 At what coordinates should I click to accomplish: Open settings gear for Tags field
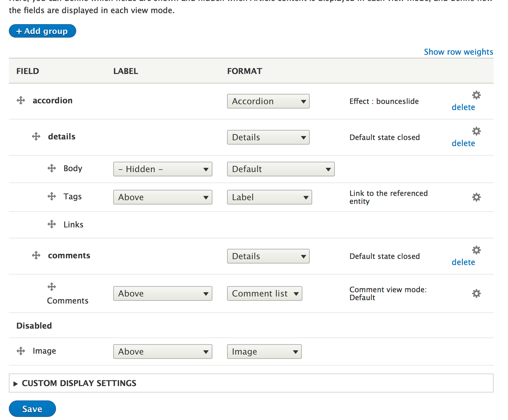(476, 197)
